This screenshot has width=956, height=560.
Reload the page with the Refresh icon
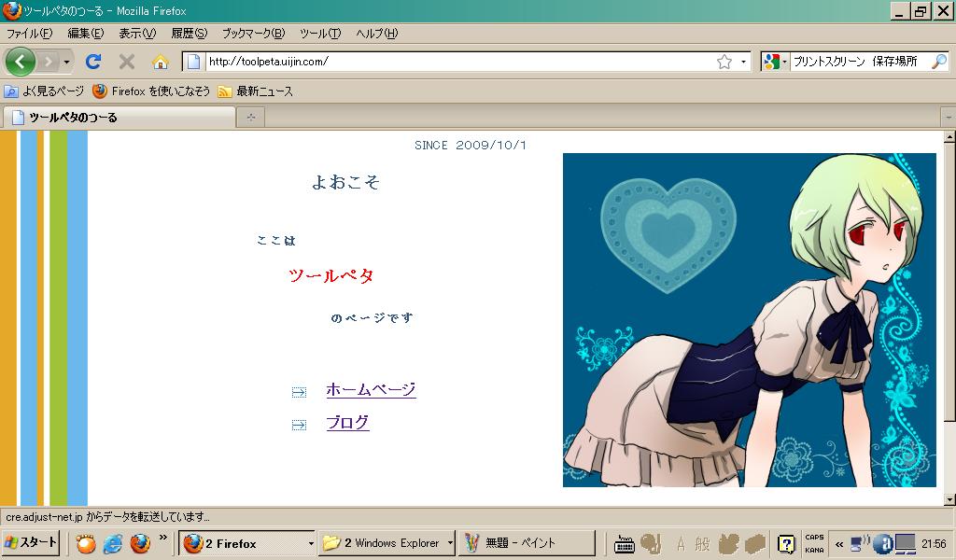93,62
